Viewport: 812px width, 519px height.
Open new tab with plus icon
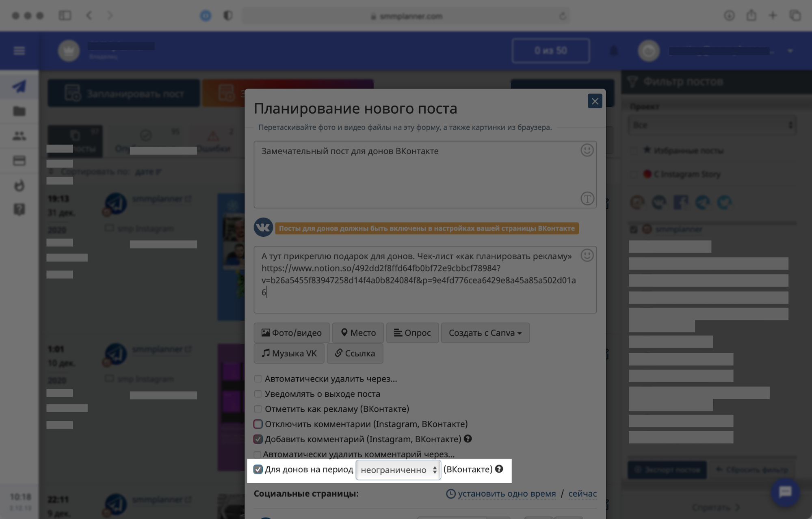point(773,15)
